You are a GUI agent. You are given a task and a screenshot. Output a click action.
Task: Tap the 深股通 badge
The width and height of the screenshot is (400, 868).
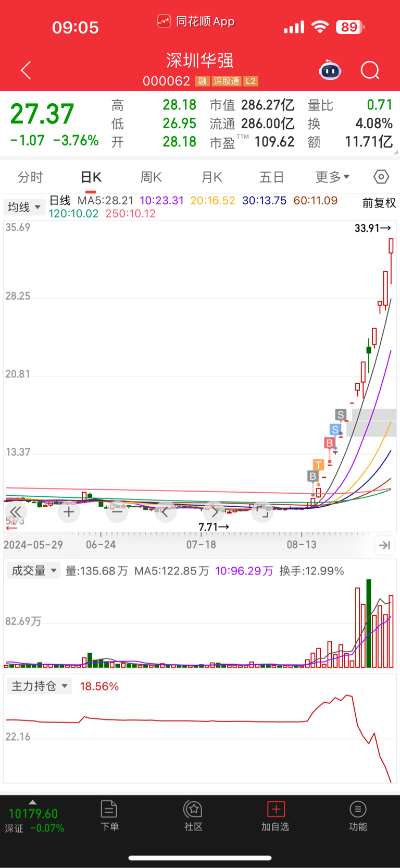point(227,81)
